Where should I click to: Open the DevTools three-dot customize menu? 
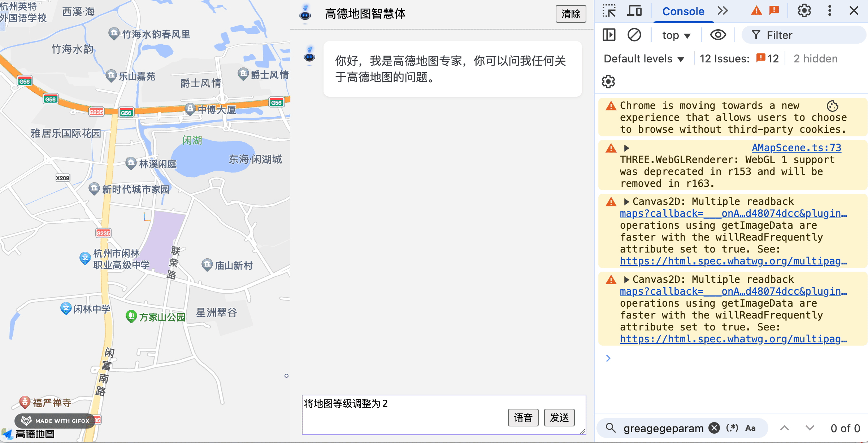(x=829, y=11)
